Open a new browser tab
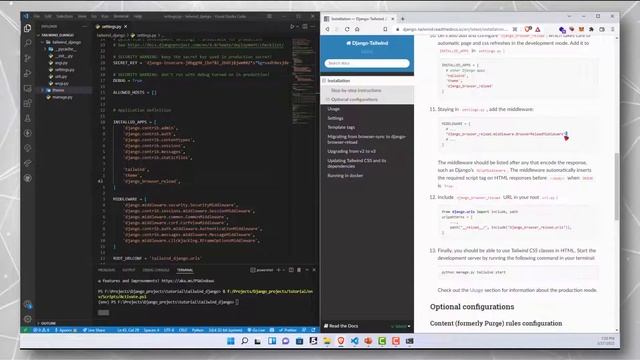The height and width of the screenshot is (360, 640). click(402, 19)
